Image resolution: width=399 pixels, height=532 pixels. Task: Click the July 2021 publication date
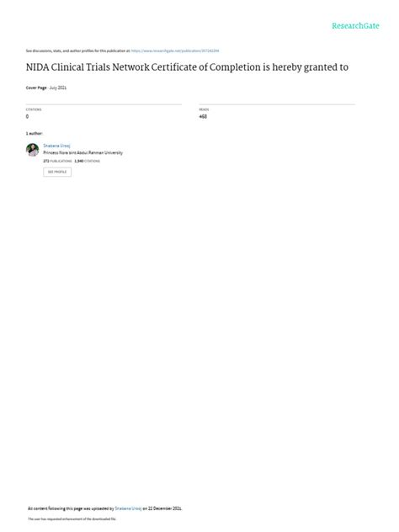pyautogui.click(x=58, y=88)
